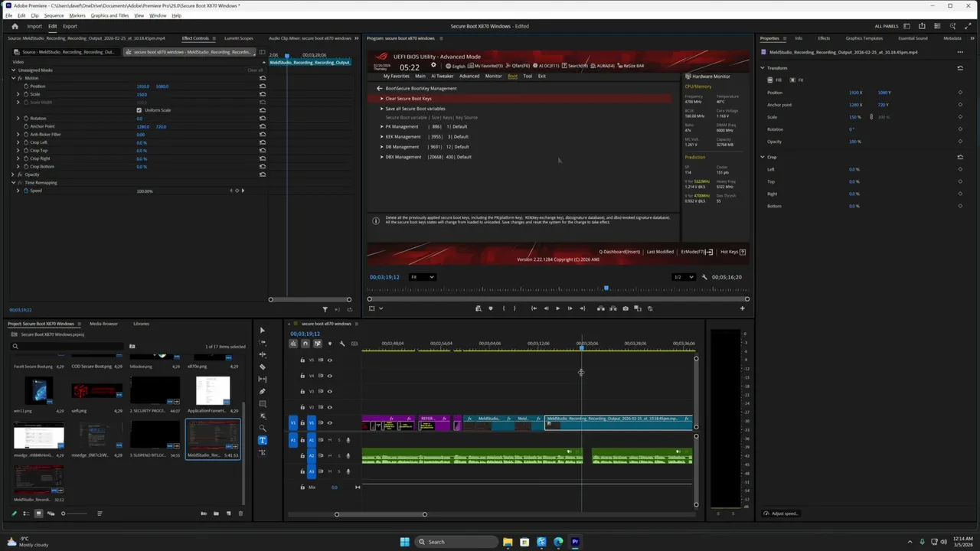Choose the Zoom tool
The height and width of the screenshot is (551, 980).
point(262,428)
